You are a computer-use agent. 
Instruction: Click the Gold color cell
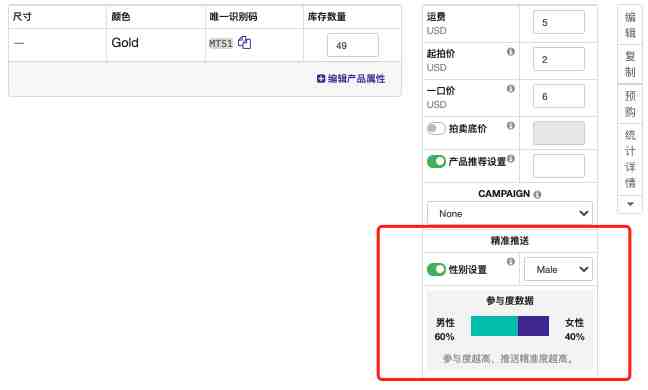pyautogui.click(x=125, y=43)
